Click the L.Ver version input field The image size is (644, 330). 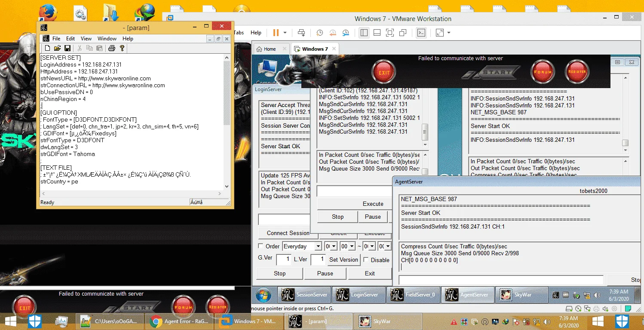coord(318,260)
